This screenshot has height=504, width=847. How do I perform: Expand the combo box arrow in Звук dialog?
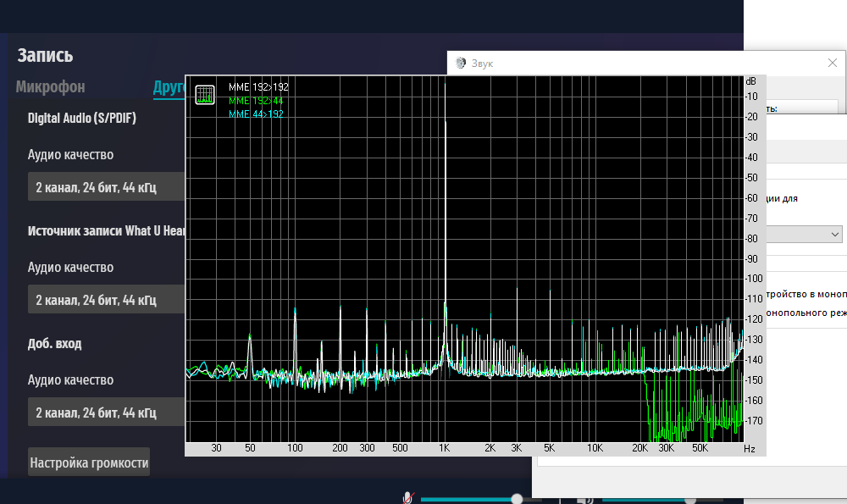tap(835, 234)
